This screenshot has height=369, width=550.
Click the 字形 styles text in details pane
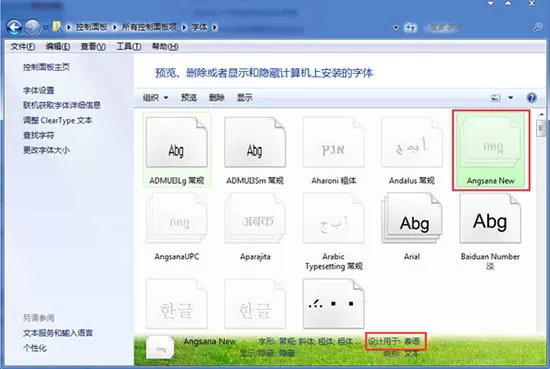309,341
